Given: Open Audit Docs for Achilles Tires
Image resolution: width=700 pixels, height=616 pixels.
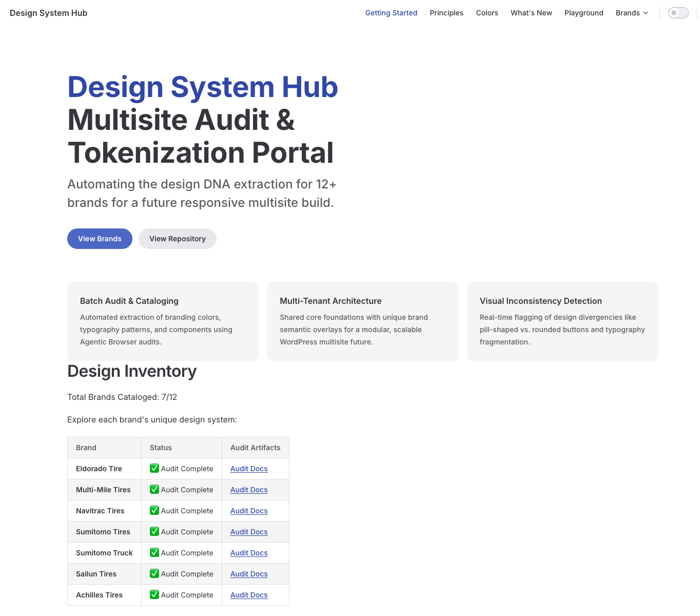Looking at the screenshot, I should (x=249, y=595).
